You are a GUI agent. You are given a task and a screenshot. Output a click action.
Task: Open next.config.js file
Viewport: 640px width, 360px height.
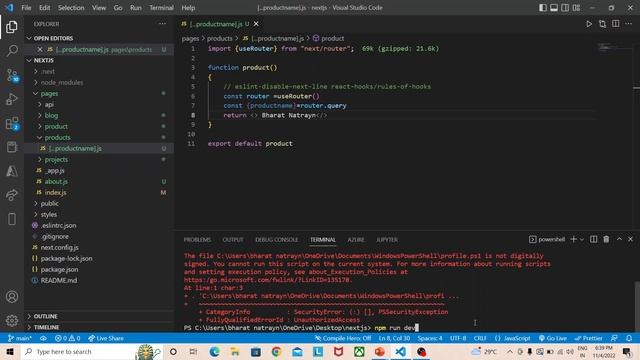59,247
